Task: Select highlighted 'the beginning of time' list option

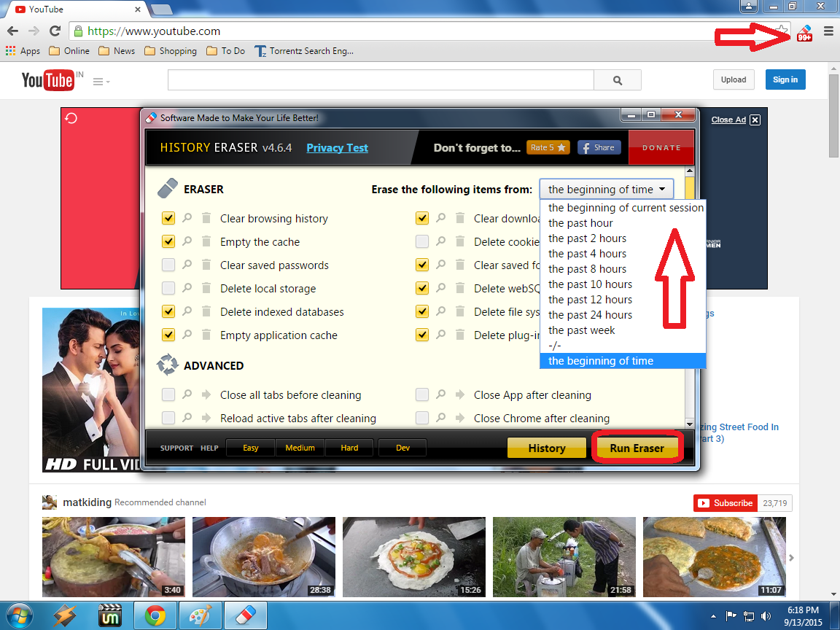Action: [x=623, y=361]
